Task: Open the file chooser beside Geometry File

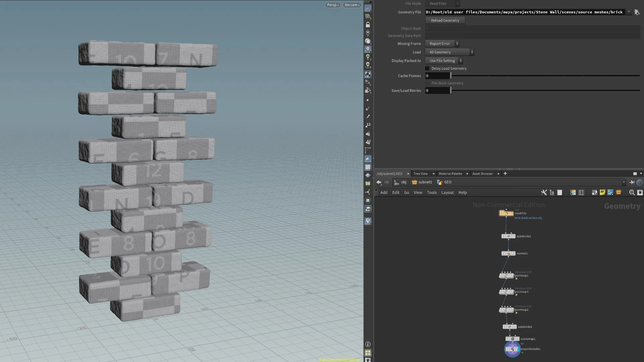Action: (637, 12)
